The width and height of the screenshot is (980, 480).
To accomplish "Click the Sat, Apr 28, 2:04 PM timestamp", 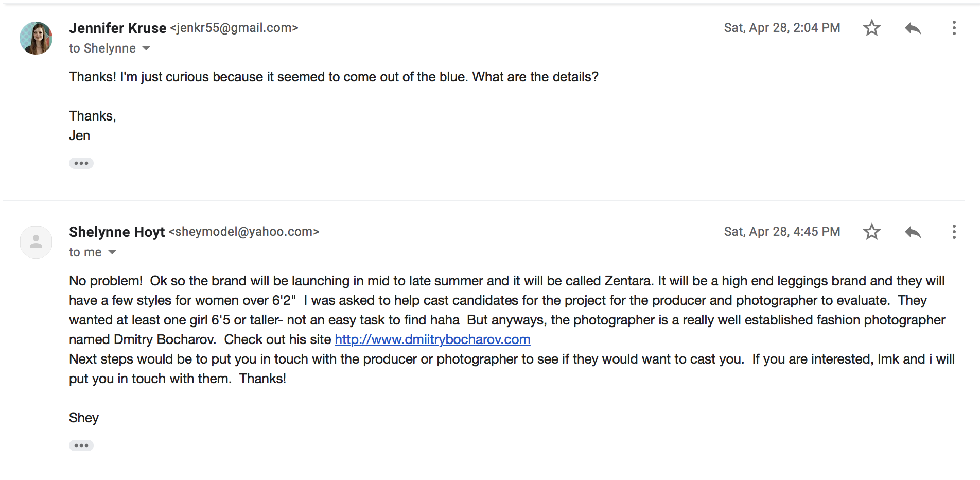I will click(782, 28).
